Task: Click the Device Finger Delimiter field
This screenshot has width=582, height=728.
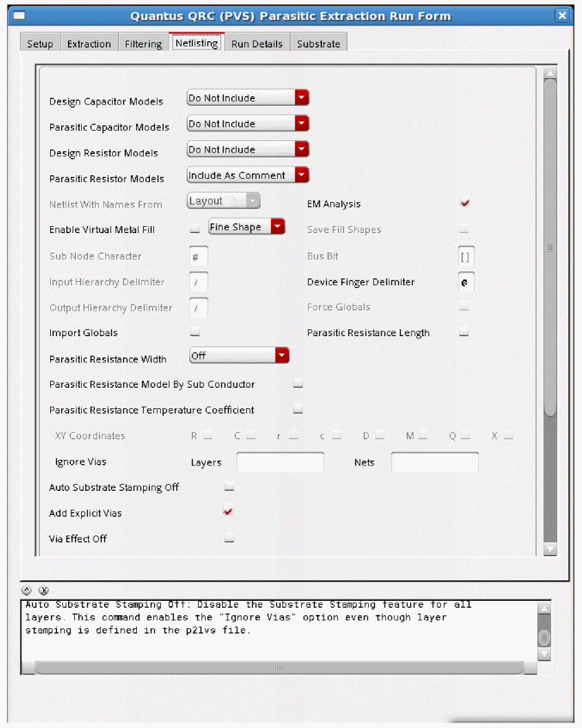Action: point(466,283)
